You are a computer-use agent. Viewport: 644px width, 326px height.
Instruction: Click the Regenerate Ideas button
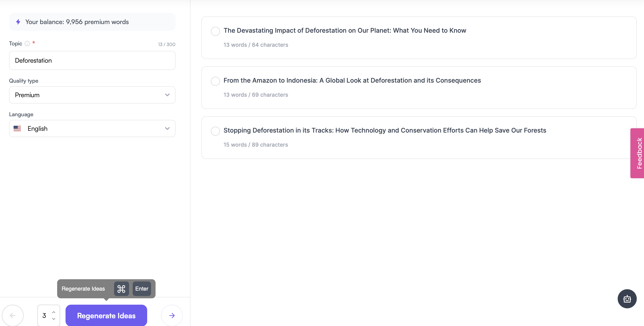106,316
